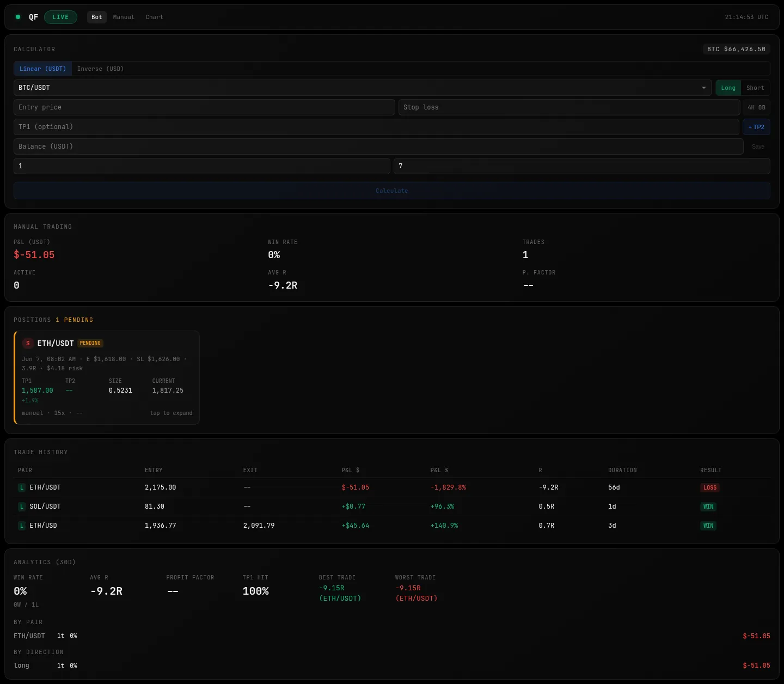Screen dimensions: 784x684
Task: Click the 56d duration cell
Action: coord(614,487)
